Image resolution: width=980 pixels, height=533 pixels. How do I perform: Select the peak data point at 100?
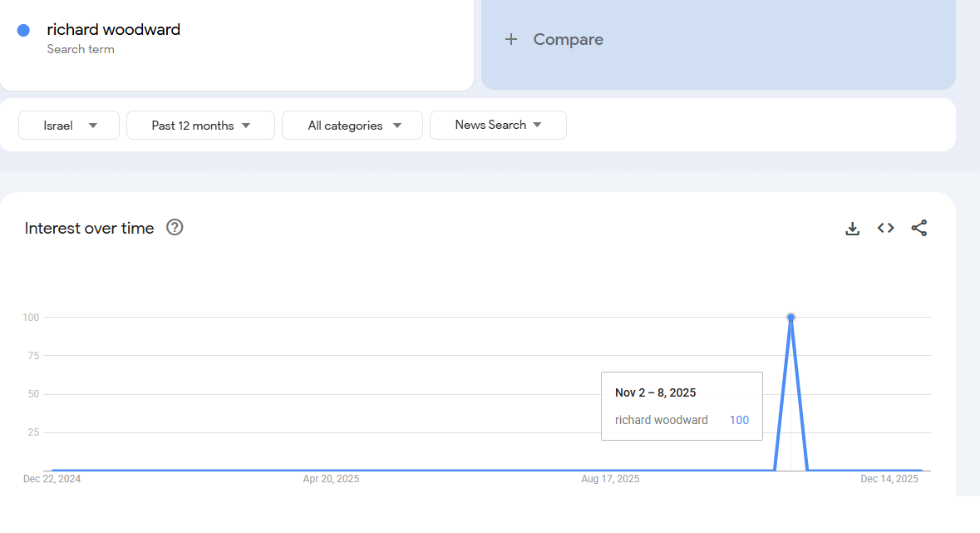pos(791,318)
